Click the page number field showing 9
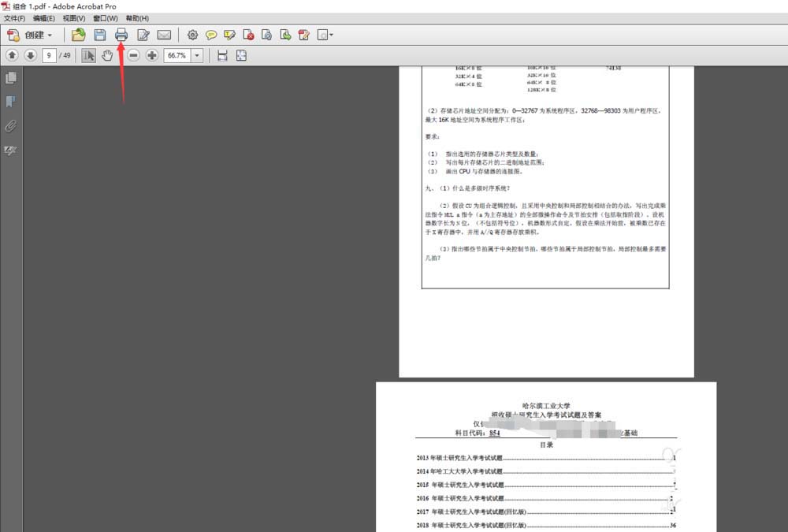 point(49,55)
